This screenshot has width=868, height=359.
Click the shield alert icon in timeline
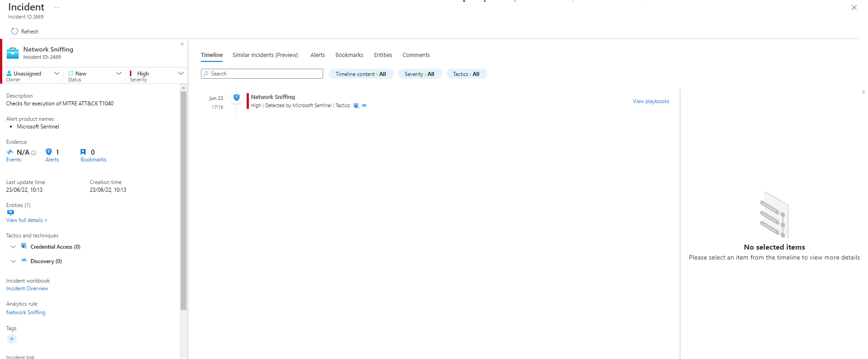coord(236,97)
